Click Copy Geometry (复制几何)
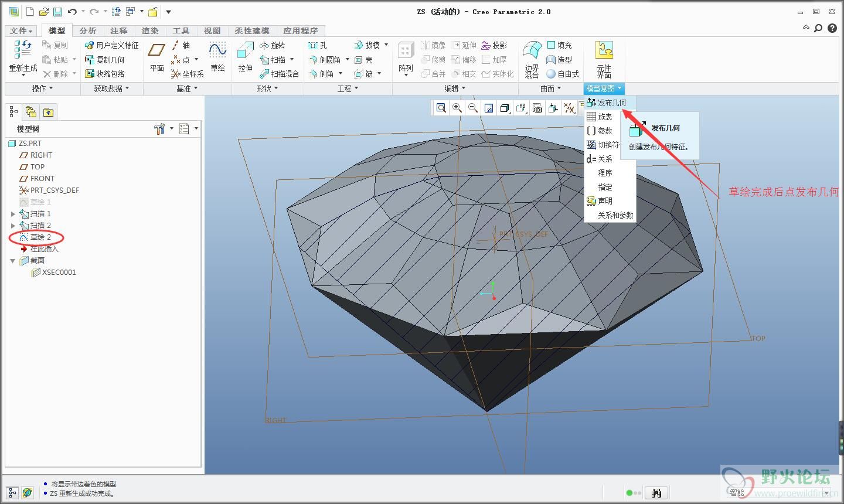844x504 pixels. 105,60
